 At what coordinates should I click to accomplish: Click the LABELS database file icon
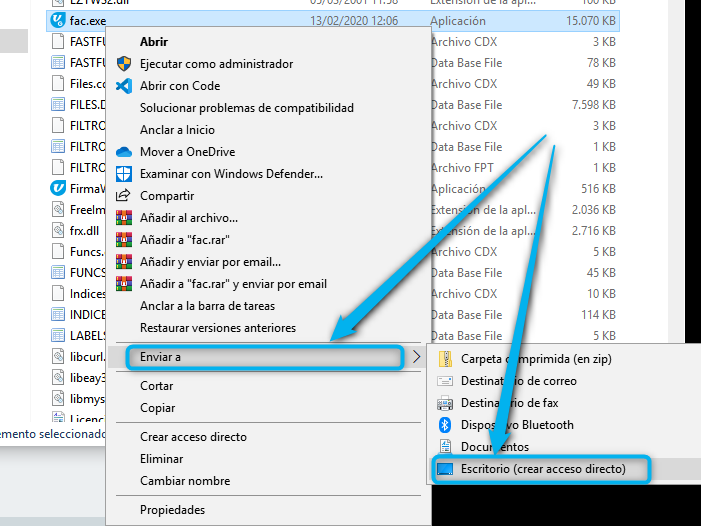[58, 336]
